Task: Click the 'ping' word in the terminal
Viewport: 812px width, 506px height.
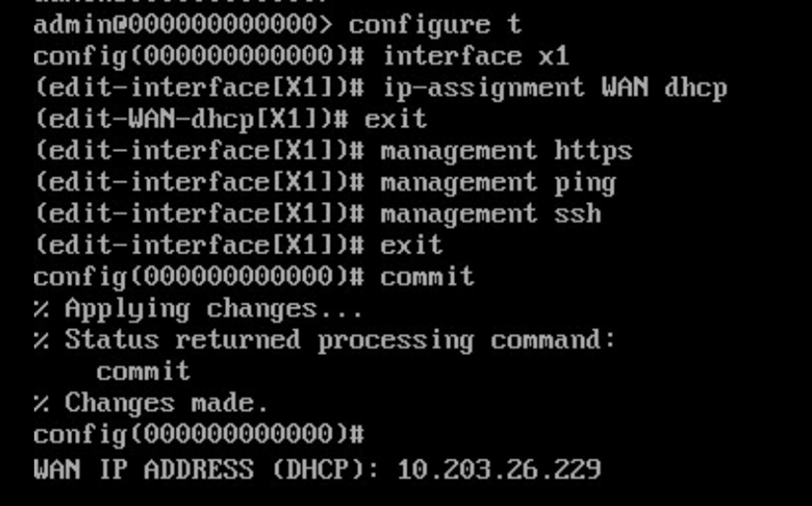Action: click(x=584, y=183)
